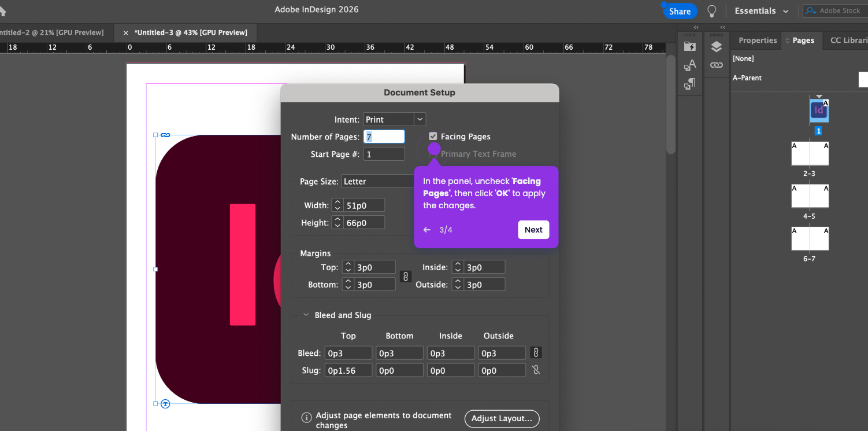Open the CC Libraries panel icon in dock
The width and height of the screenshot is (868, 431).
coord(689,47)
